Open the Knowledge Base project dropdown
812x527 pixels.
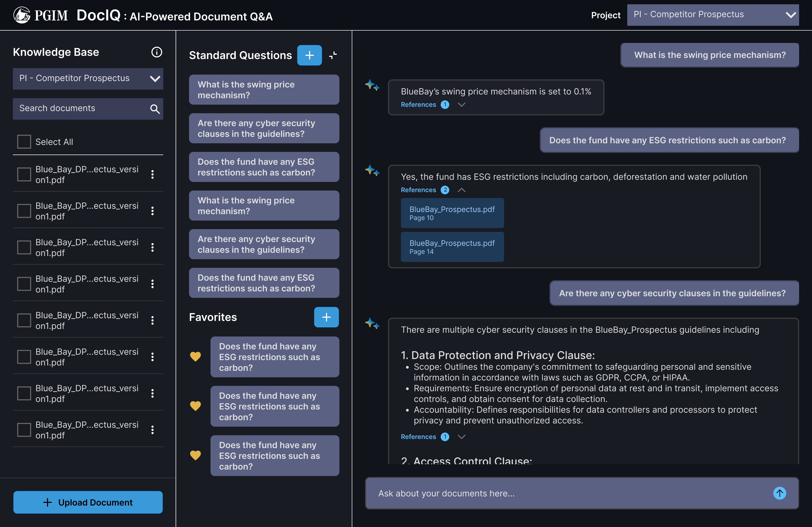click(x=88, y=79)
